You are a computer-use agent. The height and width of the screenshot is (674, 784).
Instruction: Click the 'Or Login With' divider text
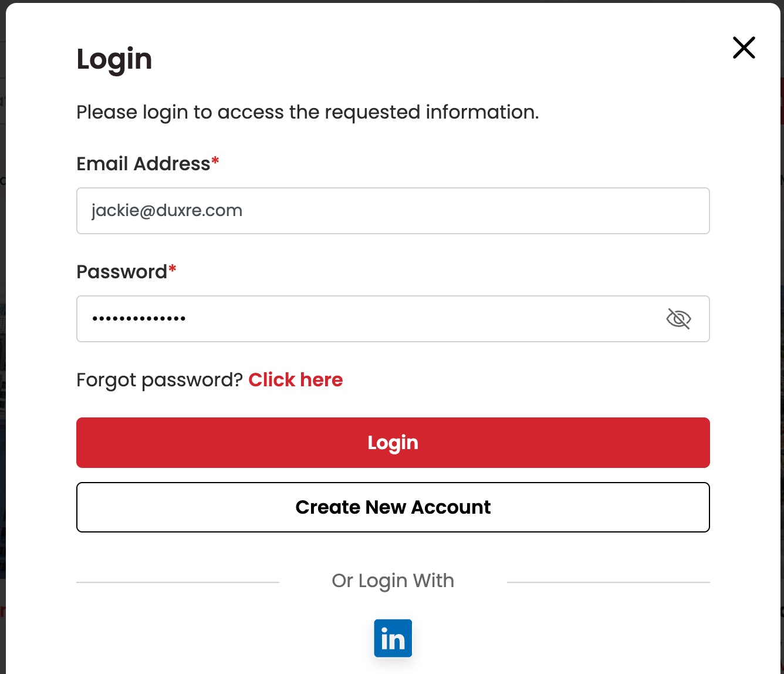[x=393, y=581]
